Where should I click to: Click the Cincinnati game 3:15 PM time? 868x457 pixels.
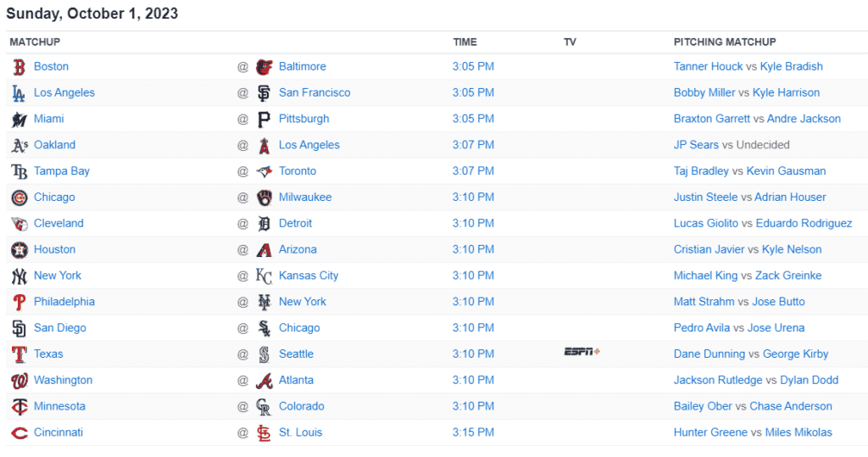click(x=473, y=432)
